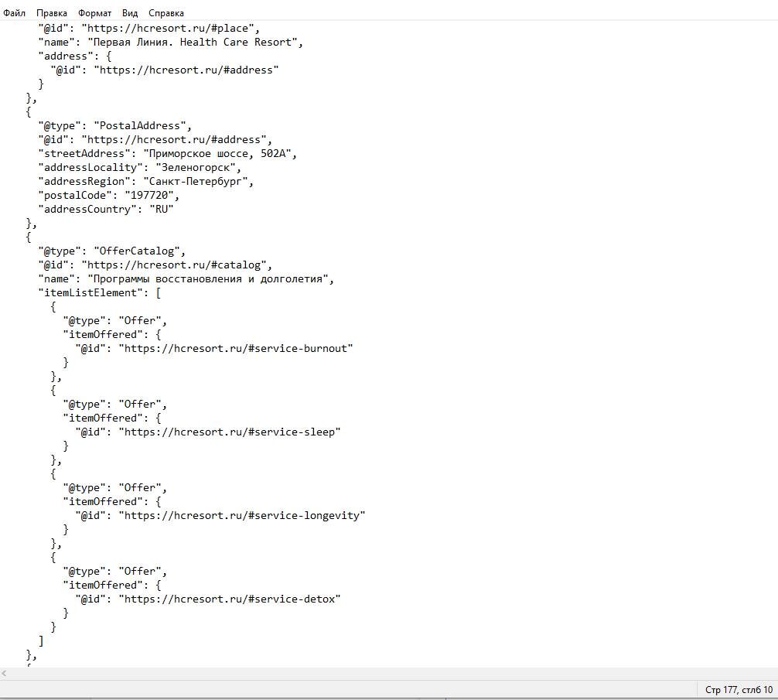Click the text "Первая Линия. Health Care Resort"
The height and width of the screenshot is (700, 778).
(192, 43)
